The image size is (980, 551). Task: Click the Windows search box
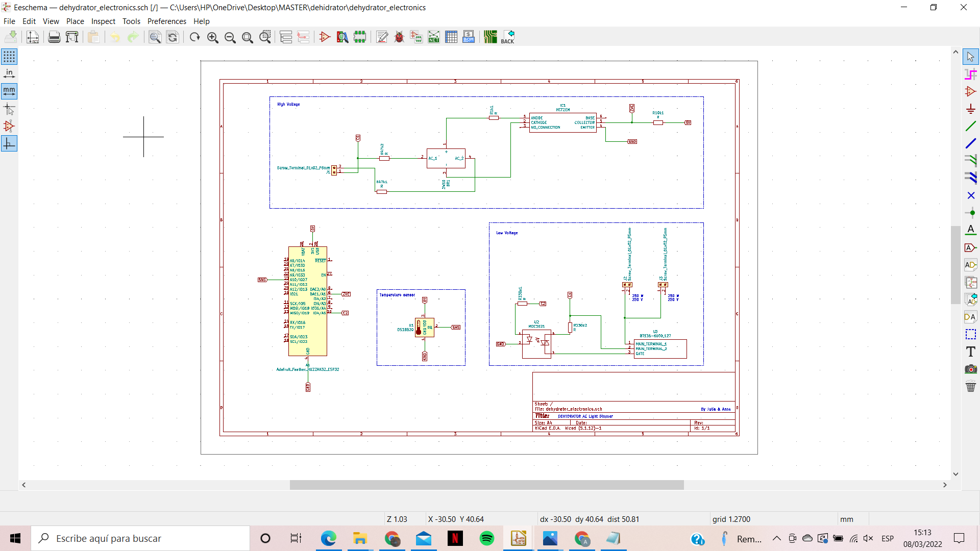pyautogui.click(x=140, y=538)
